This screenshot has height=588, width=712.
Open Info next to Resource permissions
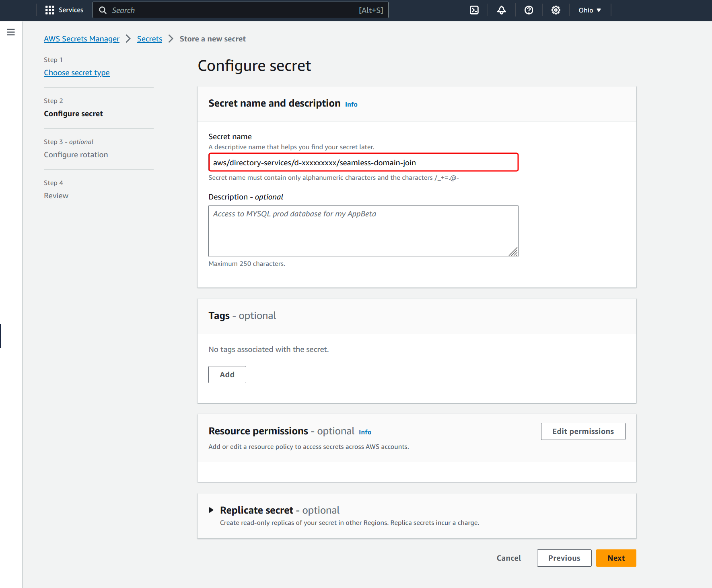click(x=365, y=432)
